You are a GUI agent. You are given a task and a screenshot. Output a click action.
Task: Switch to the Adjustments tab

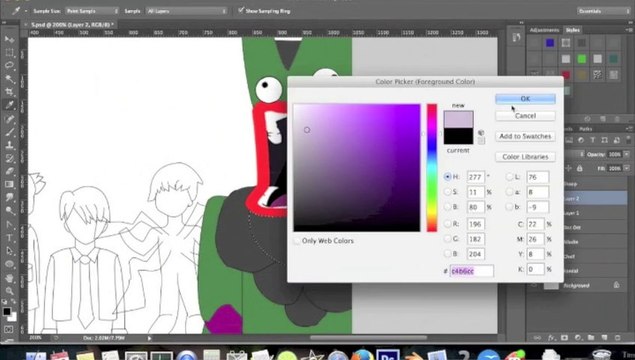pyautogui.click(x=544, y=30)
